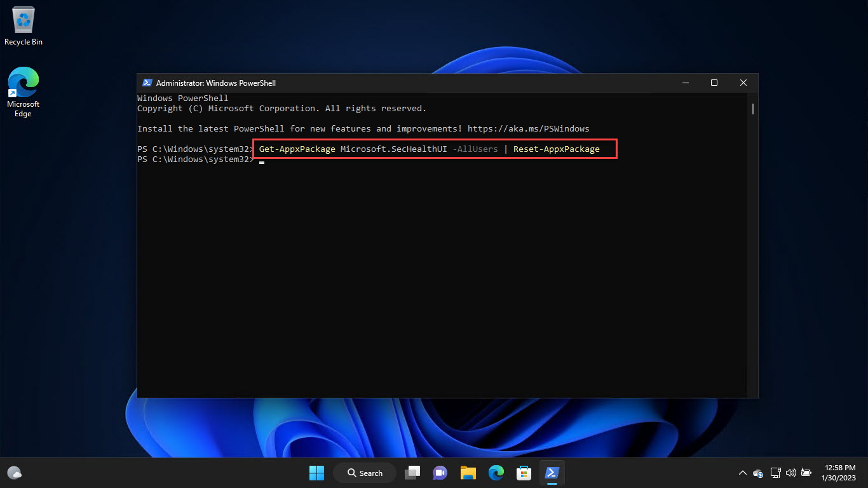Launch Task View from the taskbar
This screenshot has width=868, height=488.
412,473
